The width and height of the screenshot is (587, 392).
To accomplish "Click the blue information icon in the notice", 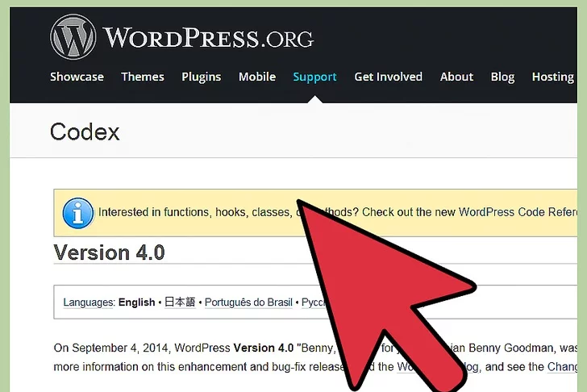I will (77, 213).
